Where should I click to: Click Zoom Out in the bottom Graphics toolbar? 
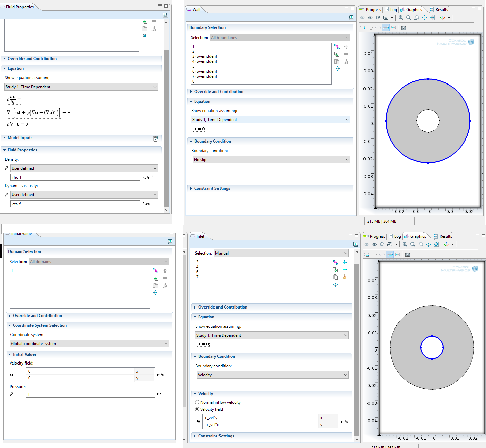click(412, 244)
